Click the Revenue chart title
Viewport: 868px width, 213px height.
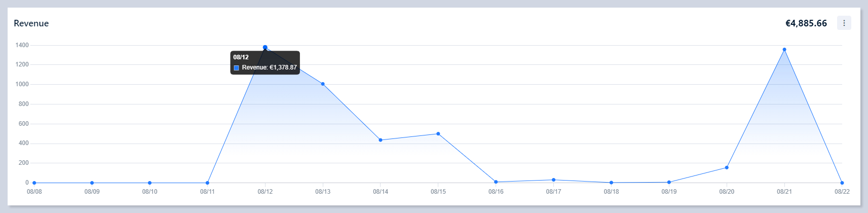tap(31, 23)
